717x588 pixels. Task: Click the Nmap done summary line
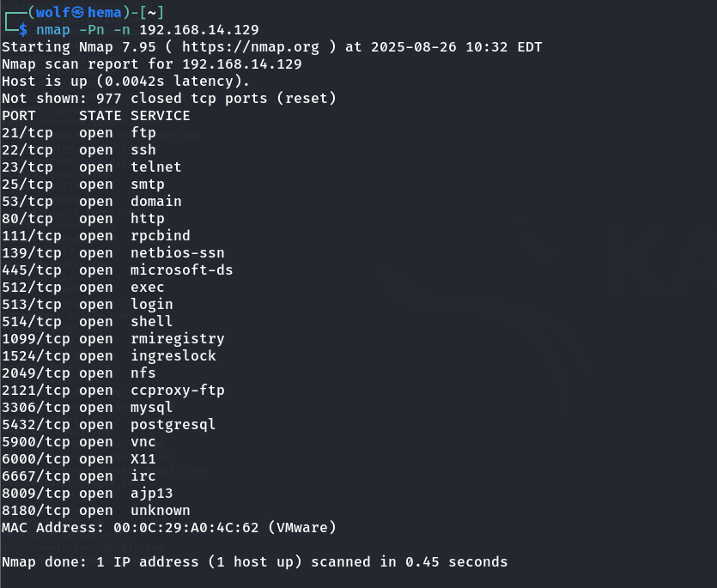[254, 561]
